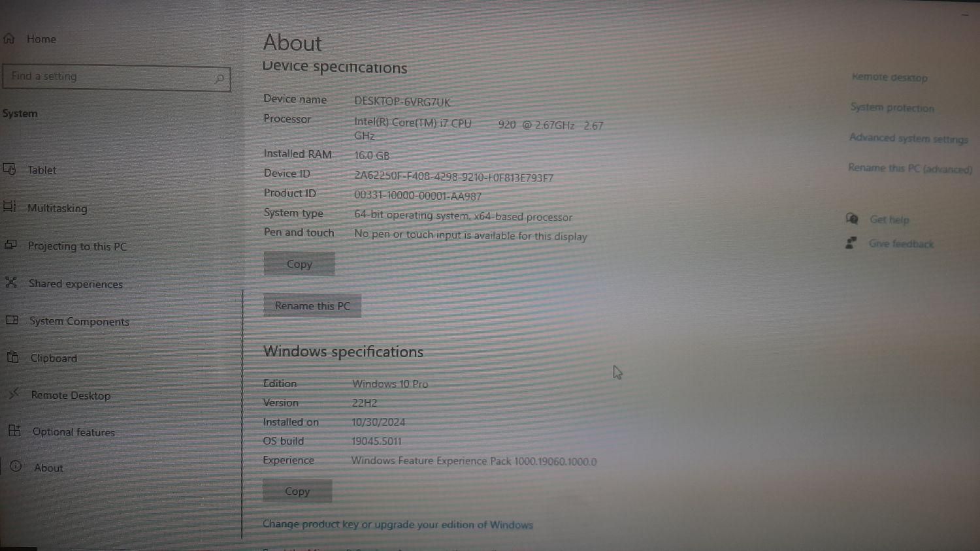The image size is (980, 551).
Task: Click the Rename this PC button
Action: 312,306
